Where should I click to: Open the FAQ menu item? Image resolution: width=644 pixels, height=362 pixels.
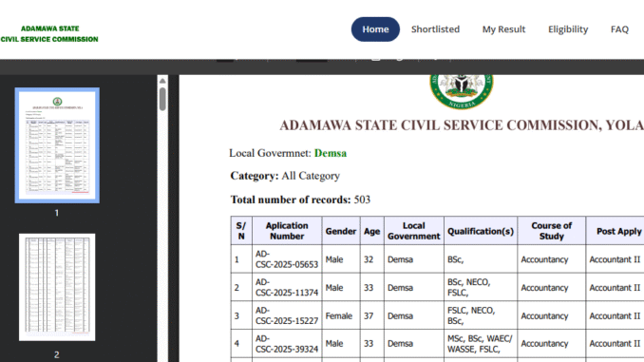tap(619, 29)
